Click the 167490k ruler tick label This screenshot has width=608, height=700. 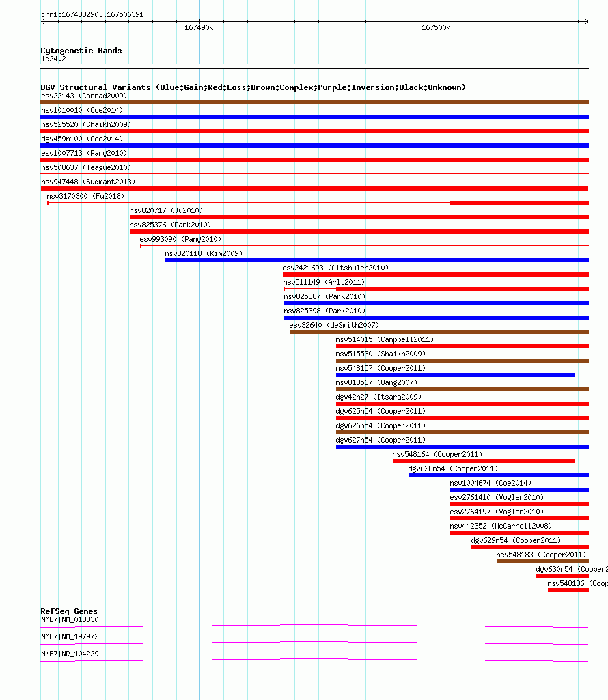(x=199, y=28)
